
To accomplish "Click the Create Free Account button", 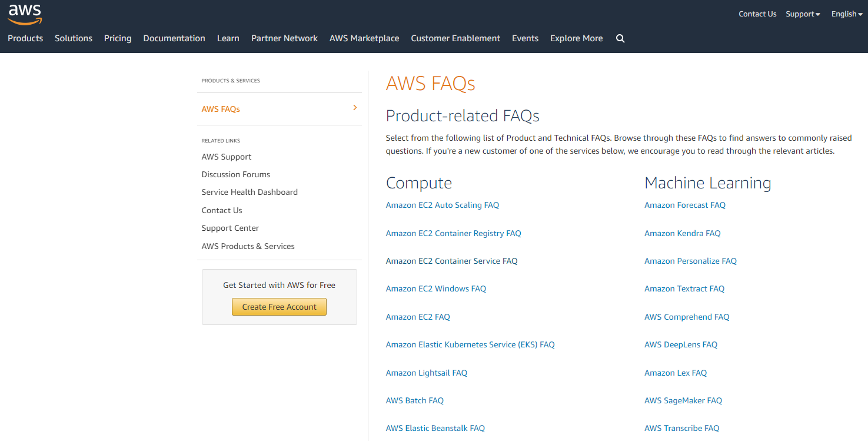I will (279, 307).
